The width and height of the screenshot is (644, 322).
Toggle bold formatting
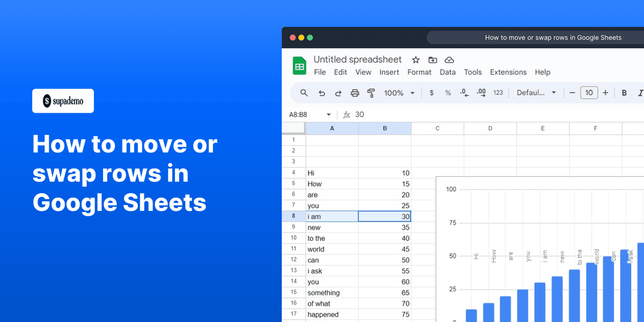tap(624, 92)
